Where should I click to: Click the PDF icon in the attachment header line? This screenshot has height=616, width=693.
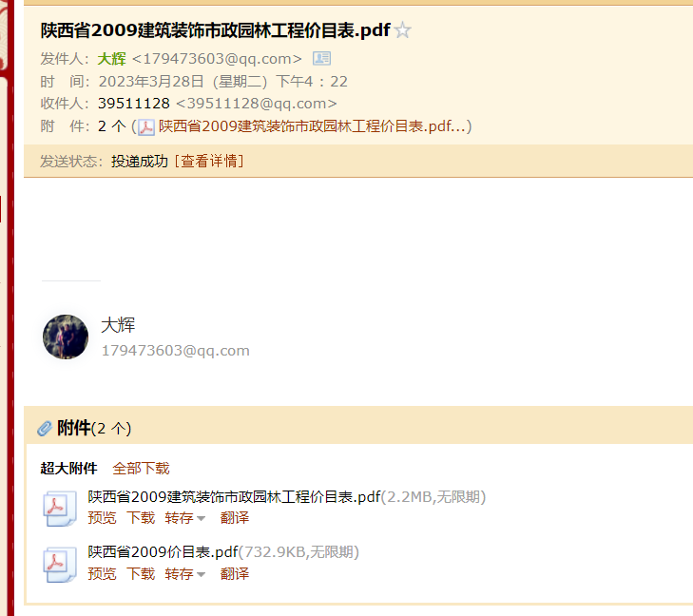[145, 127]
